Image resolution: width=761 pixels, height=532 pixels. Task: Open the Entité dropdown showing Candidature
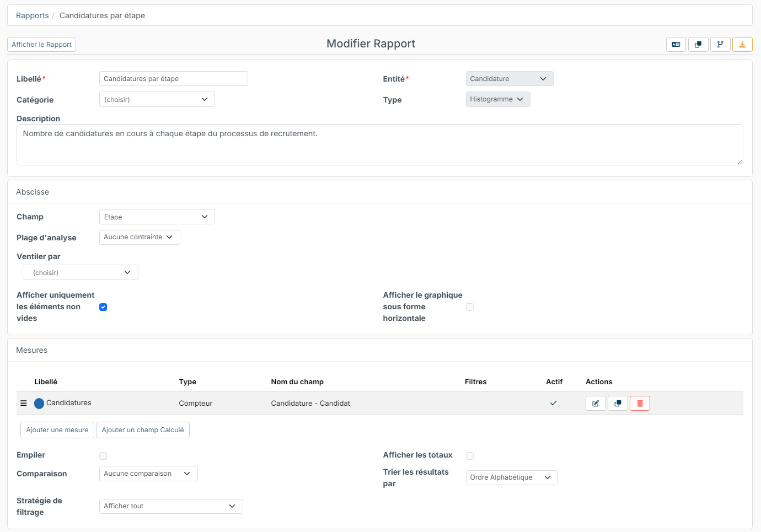click(x=510, y=79)
